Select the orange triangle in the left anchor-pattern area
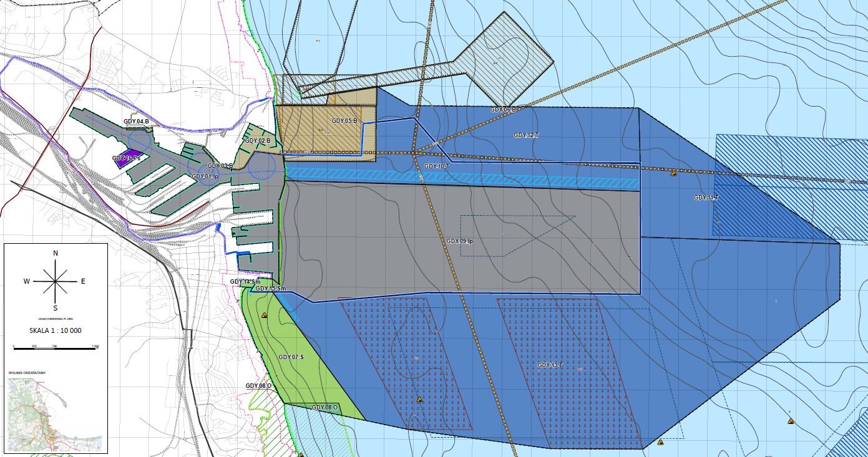The width and height of the screenshot is (868, 457). 419,400
